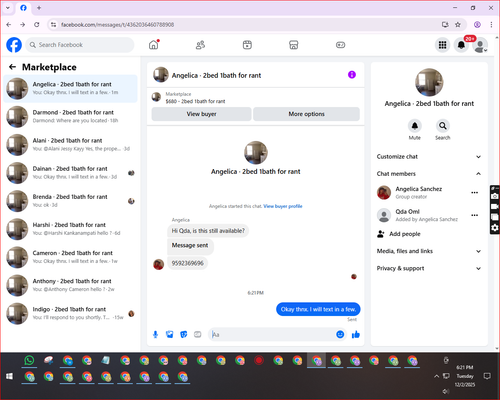Screen dimensions: 500x400
Task: Click the chat profile picture in right panel
Action: pos(429,82)
